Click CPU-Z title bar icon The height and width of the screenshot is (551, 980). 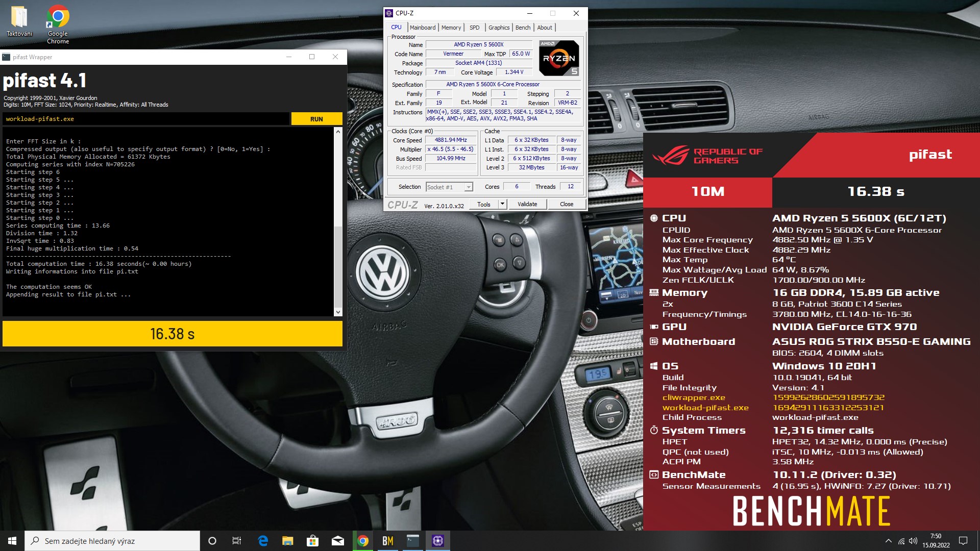(x=389, y=13)
